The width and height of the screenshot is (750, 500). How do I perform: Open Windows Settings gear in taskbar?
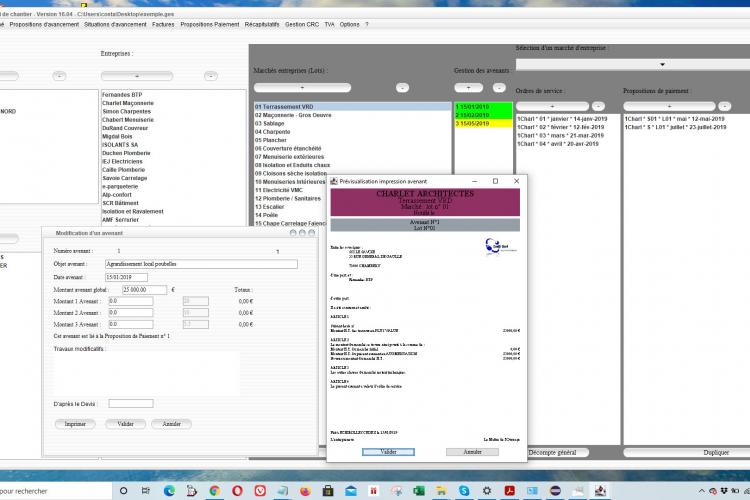[x=486, y=490]
